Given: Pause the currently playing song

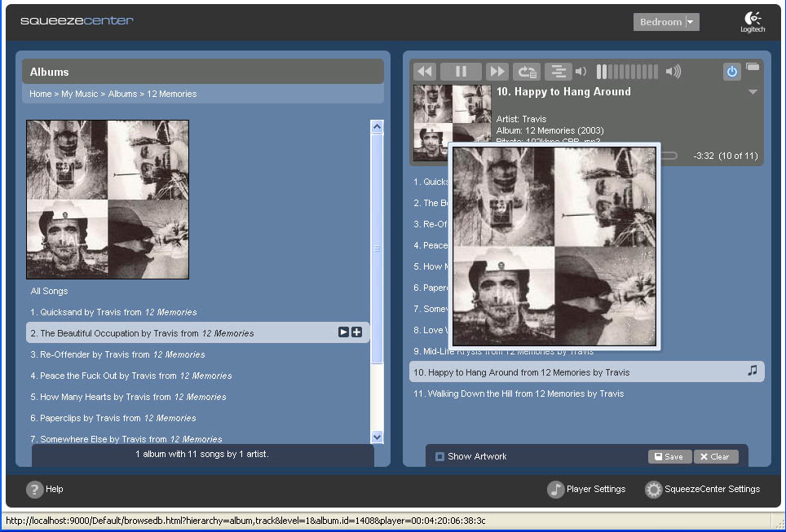Looking at the screenshot, I should pos(461,72).
